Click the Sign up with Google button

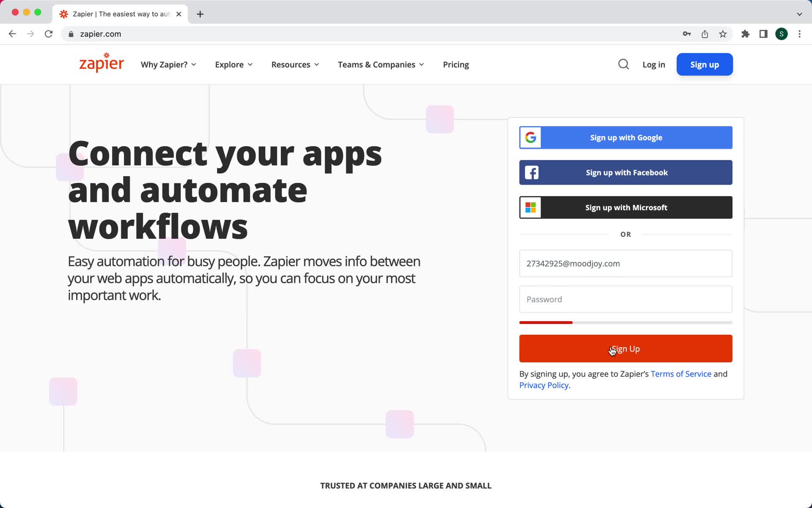click(626, 138)
